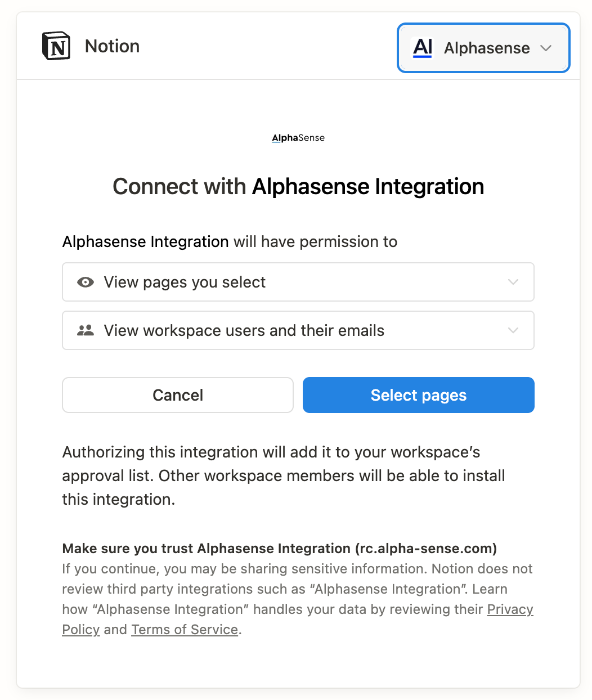Click the 'Authorizing this integration' paragraph

point(284,475)
